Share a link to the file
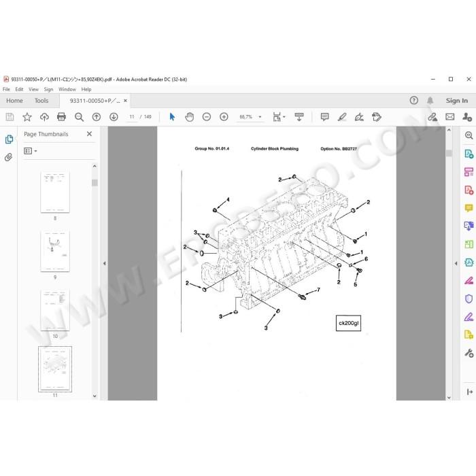 tap(432, 117)
